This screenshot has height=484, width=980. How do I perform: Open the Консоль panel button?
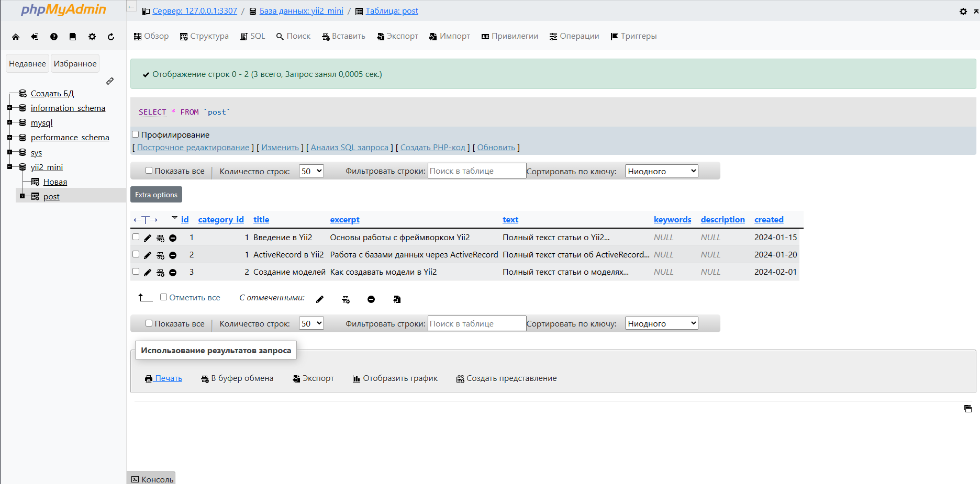(x=152, y=479)
